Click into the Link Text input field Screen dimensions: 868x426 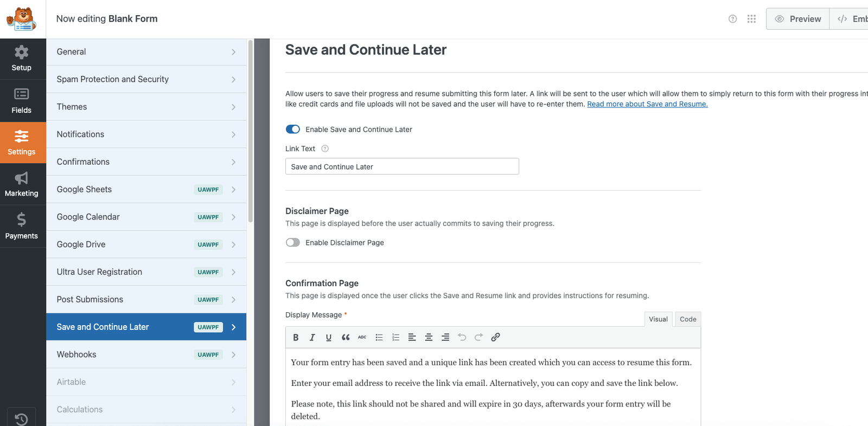tap(402, 166)
